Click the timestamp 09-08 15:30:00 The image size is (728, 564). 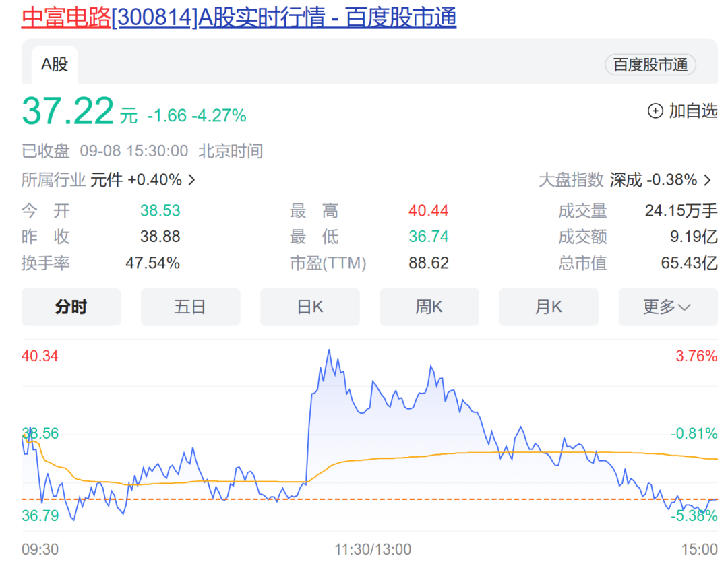pyautogui.click(x=134, y=152)
